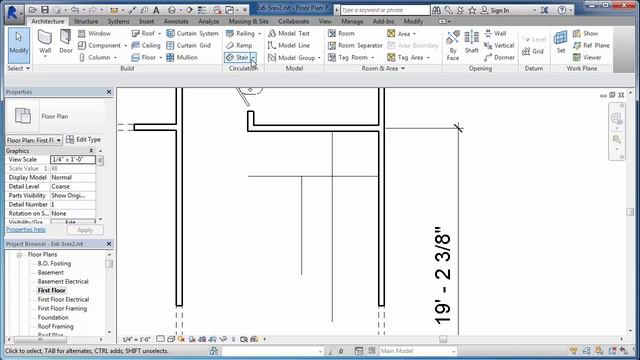Pick the Tag Area tool
The width and height of the screenshot is (640, 360).
(x=405, y=58)
